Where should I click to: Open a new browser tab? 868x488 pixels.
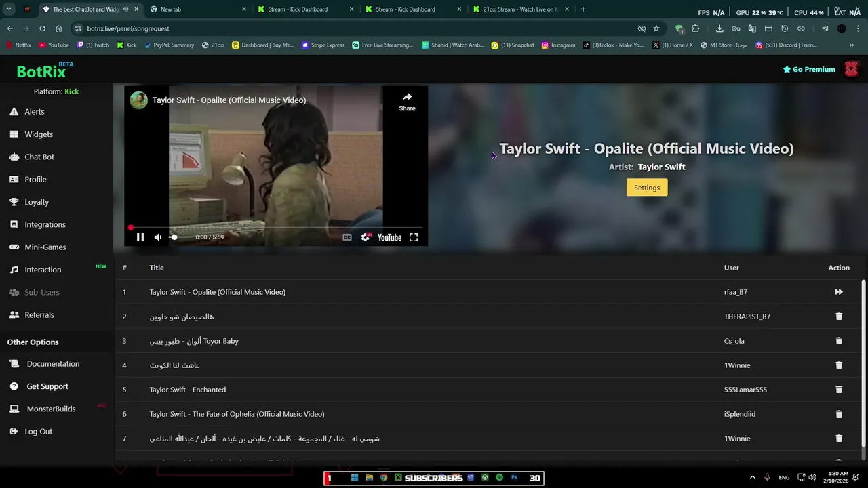pos(583,9)
